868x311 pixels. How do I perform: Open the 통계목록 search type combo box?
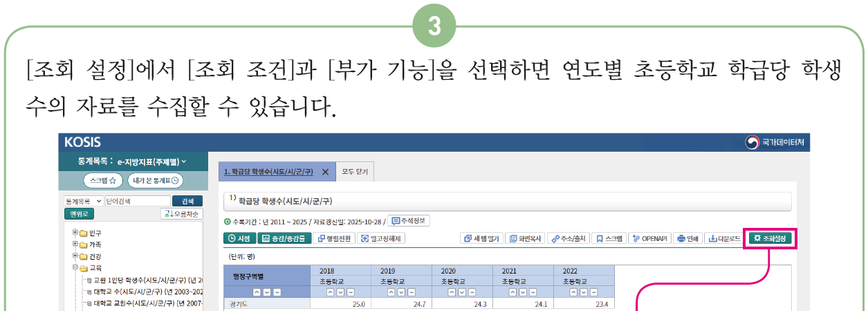(84, 201)
